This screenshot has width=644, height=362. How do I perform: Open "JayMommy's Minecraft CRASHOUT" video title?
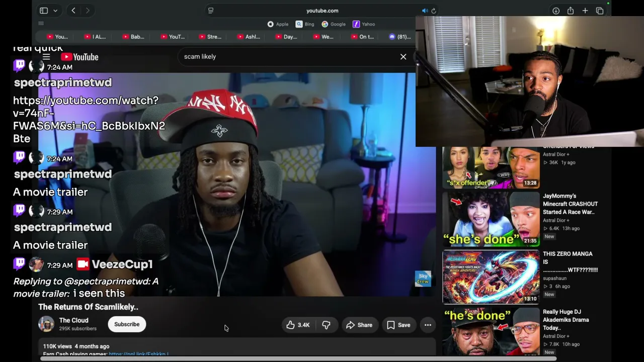click(x=571, y=204)
